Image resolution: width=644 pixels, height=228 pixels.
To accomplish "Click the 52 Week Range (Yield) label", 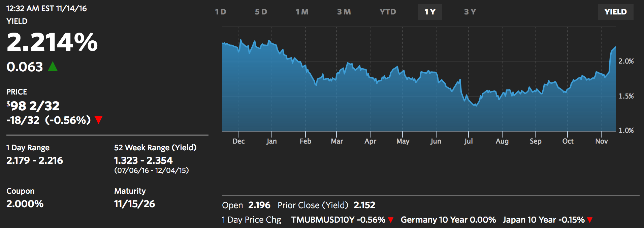I will (x=155, y=148).
